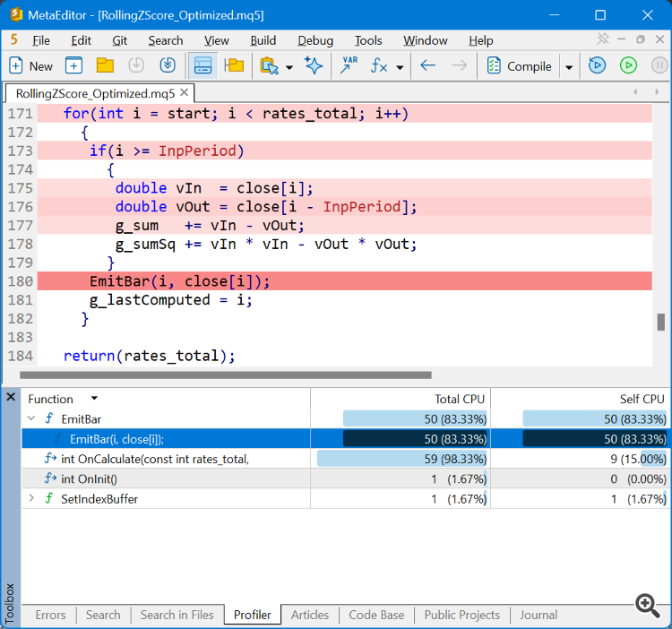Sort by Self CPU column header

pos(642,399)
